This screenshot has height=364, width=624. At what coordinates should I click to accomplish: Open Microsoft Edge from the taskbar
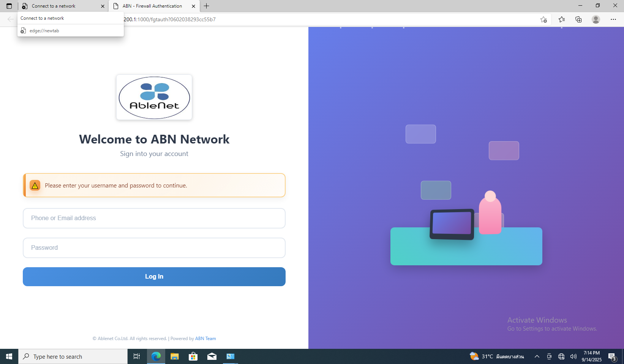coord(156,356)
